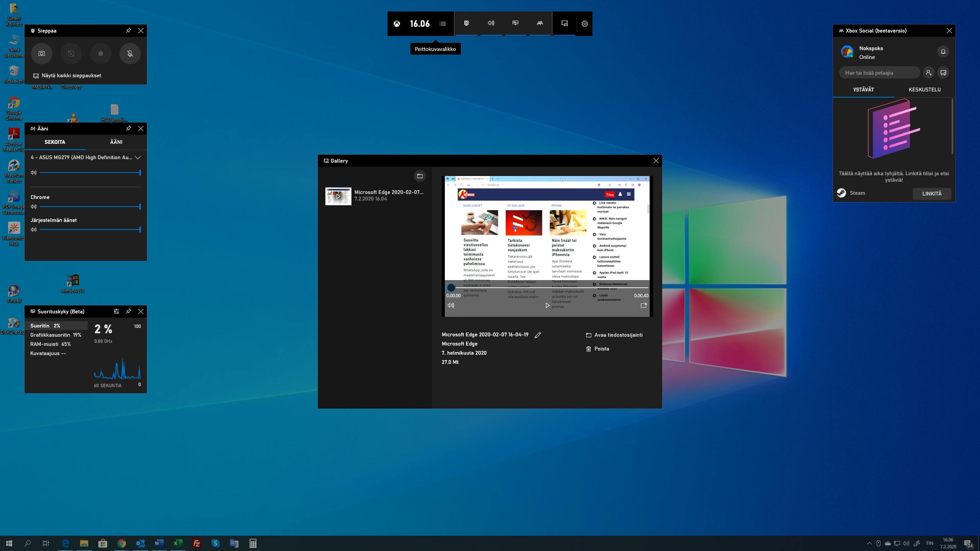
Task: Show hidden tray icons chevron
Action: pos(869,543)
